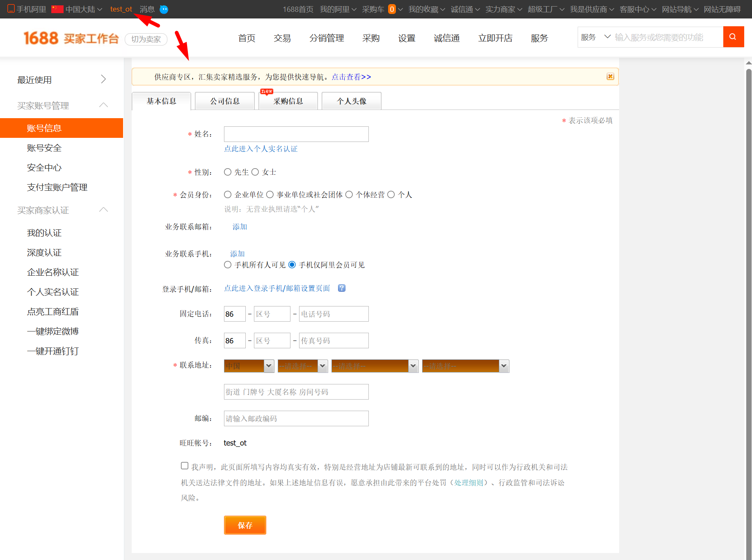Select 企业单位 as member identity
This screenshot has width=752, height=560.
point(228,194)
